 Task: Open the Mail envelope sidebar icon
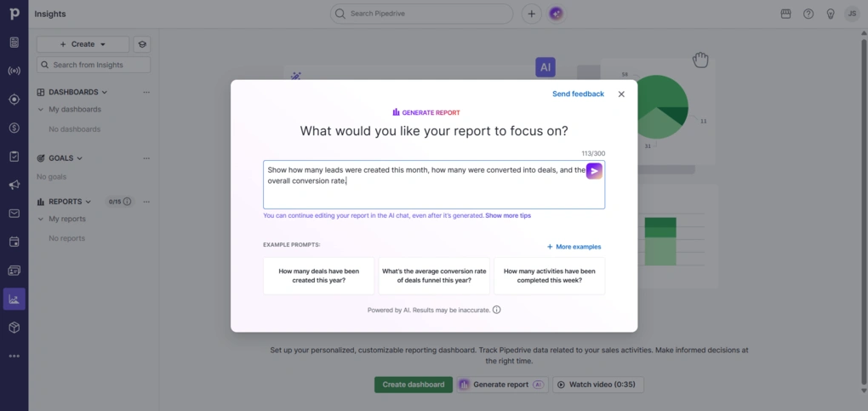coord(14,214)
